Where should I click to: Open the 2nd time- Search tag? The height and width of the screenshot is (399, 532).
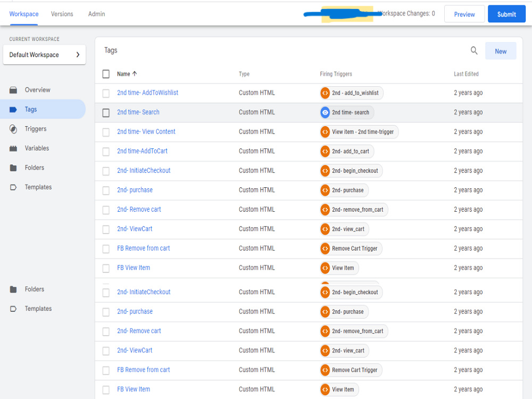[x=138, y=112]
